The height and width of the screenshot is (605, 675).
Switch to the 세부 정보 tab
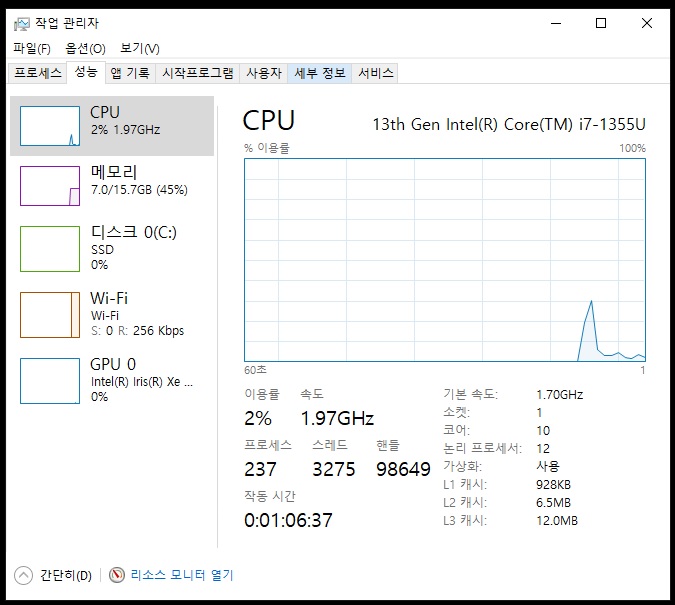click(x=320, y=73)
